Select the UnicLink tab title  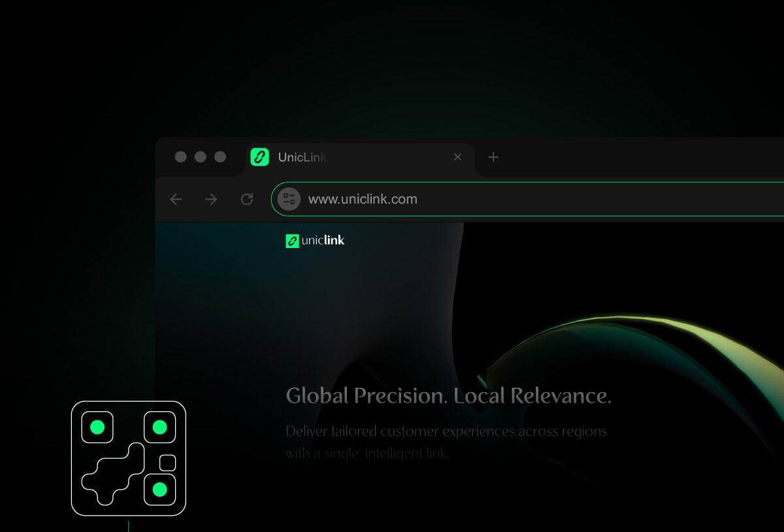coord(302,157)
